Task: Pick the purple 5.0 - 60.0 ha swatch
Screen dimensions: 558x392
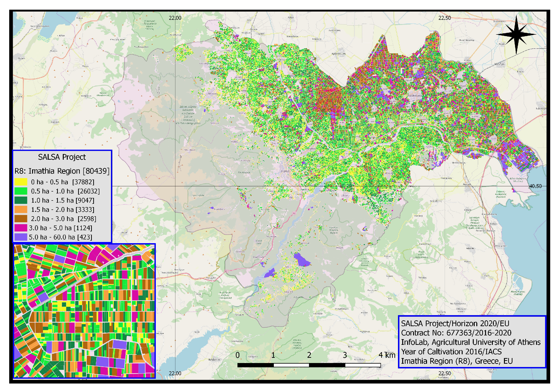Action: [x=21, y=237]
